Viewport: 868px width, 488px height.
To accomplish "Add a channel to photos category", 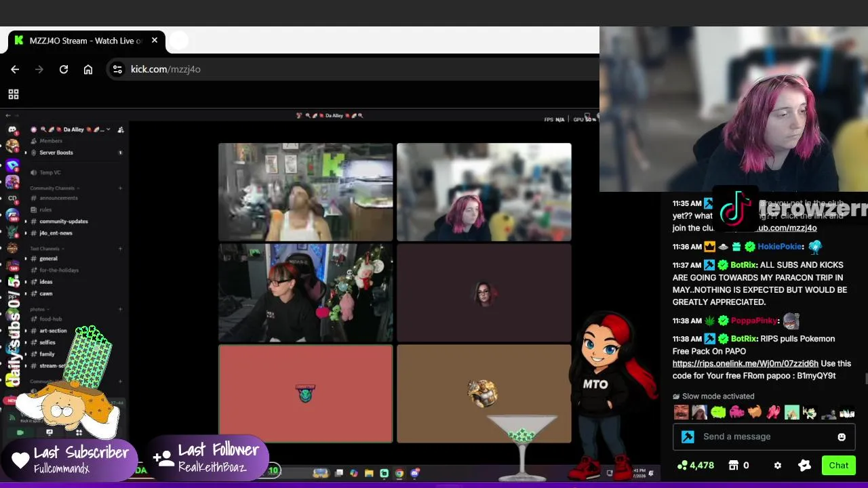I will (x=121, y=309).
